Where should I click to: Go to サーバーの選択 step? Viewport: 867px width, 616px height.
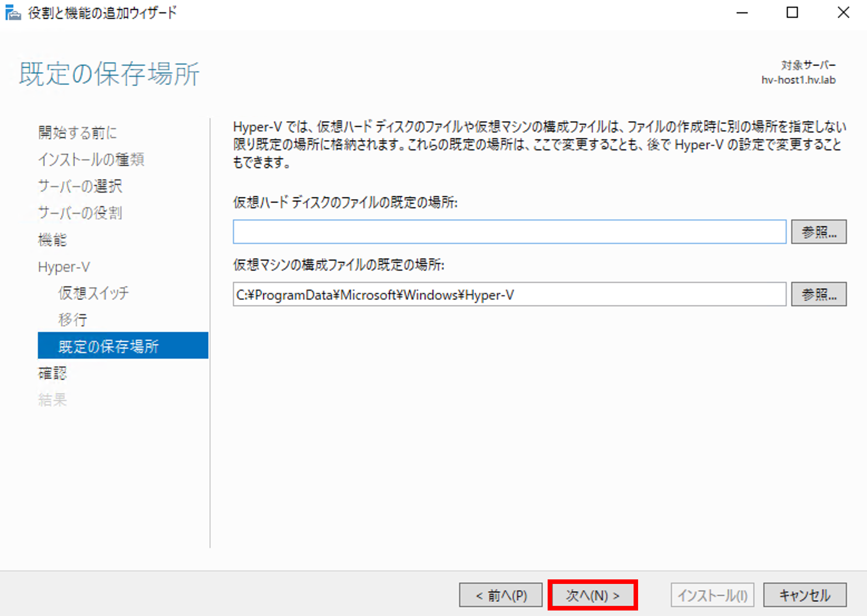80,186
